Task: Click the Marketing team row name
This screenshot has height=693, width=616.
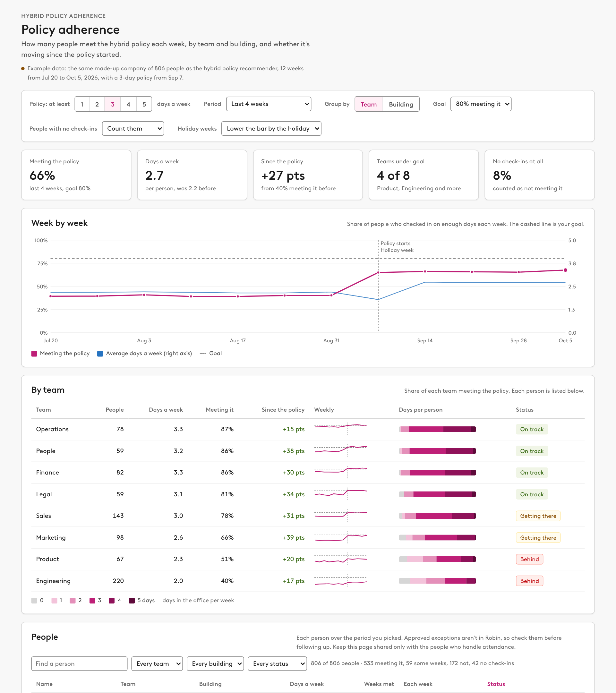Action: [x=51, y=537]
